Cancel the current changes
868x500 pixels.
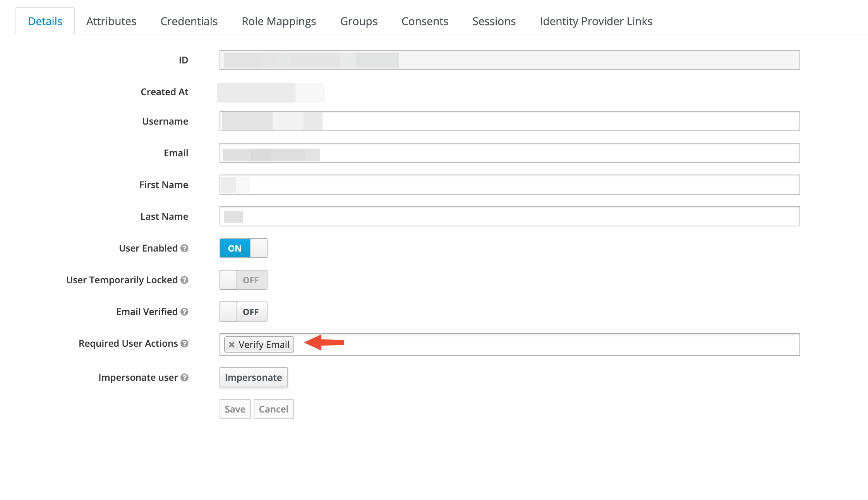coord(273,409)
